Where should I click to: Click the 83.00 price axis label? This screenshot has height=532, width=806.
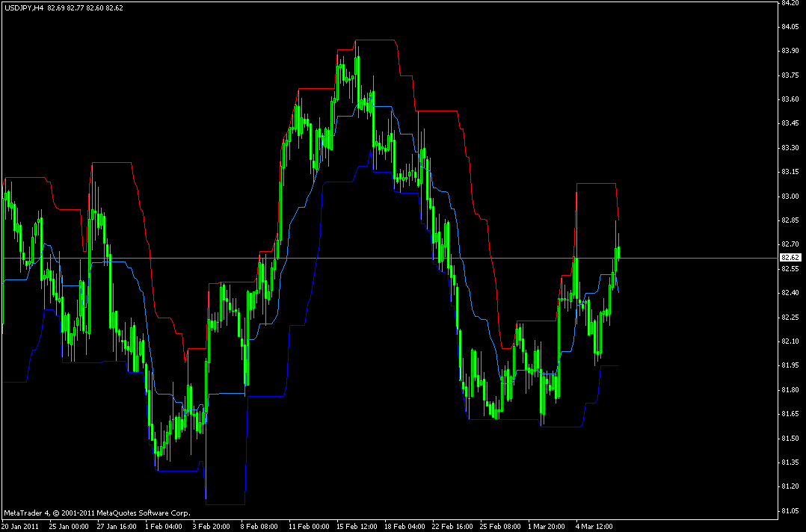[x=790, y=197]
